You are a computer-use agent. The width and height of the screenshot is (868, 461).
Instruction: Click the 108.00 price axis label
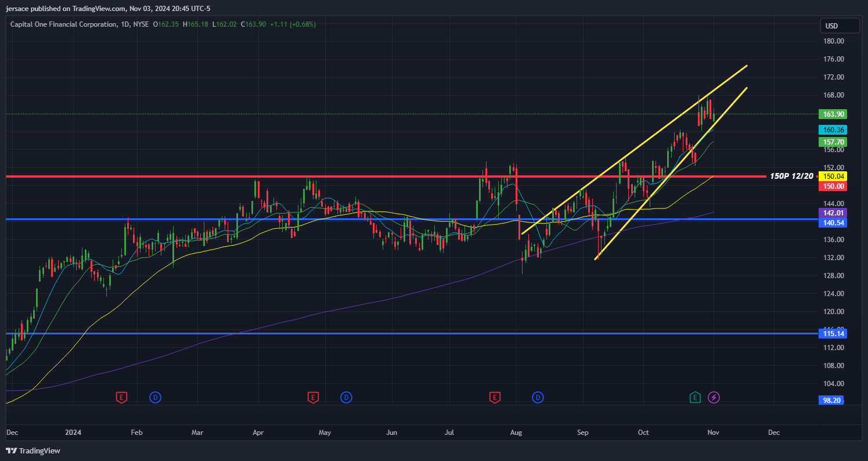833,366
